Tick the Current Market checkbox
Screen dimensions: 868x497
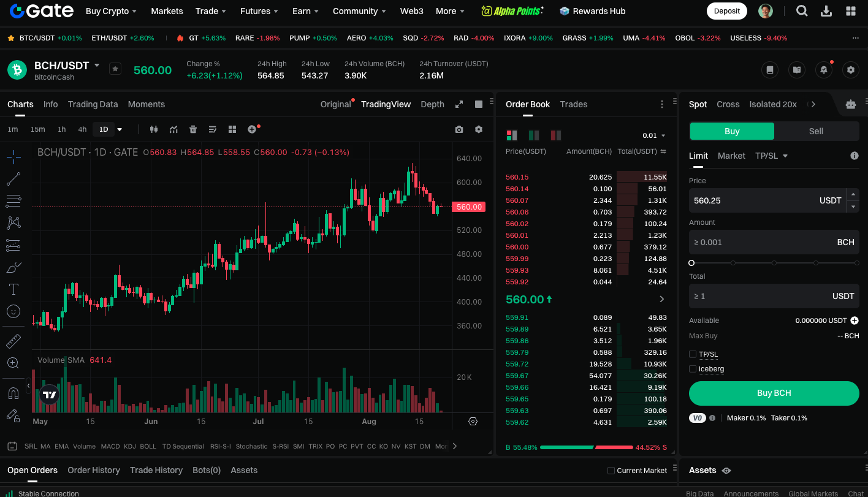(611, 471)
